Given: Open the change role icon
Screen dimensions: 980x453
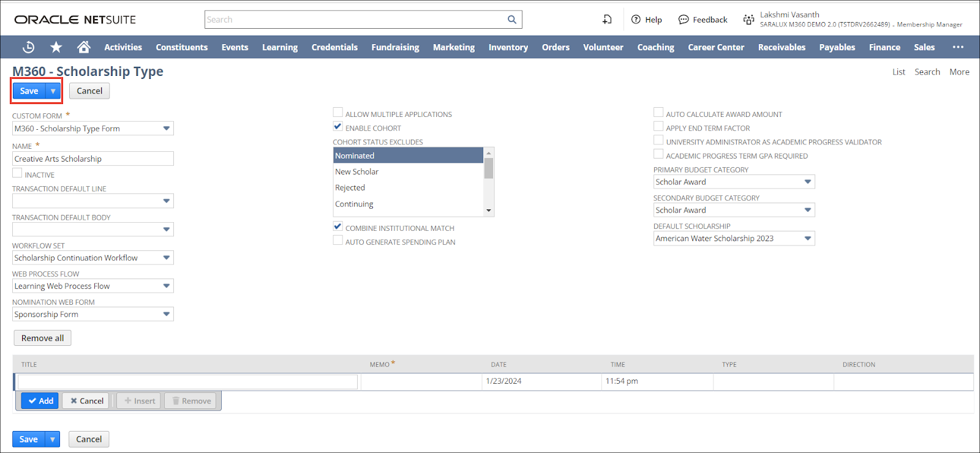Looking at the screenshot, I should [748, 20].
